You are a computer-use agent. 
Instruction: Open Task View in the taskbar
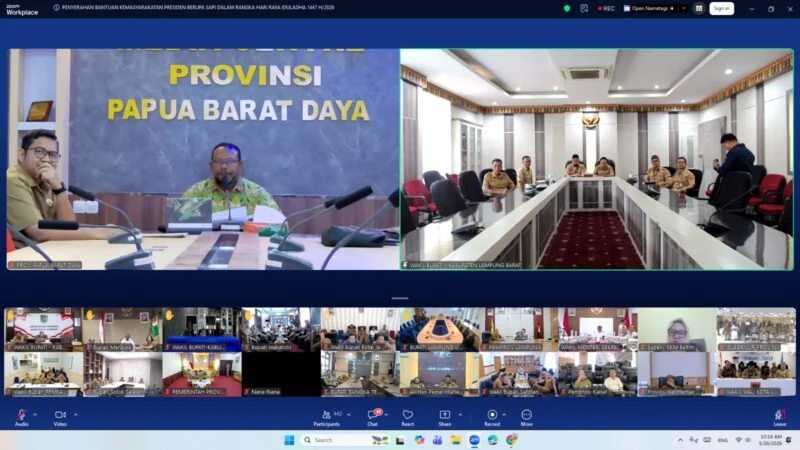click(401, 440)
